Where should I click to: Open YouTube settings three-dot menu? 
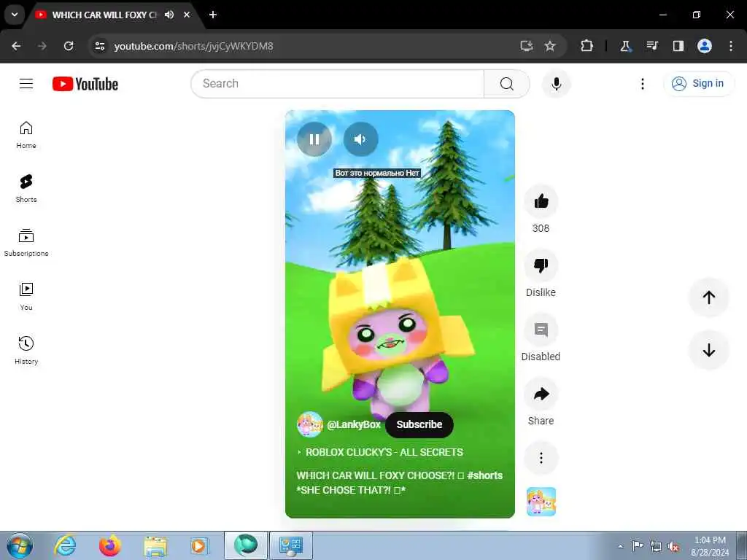point(643,84)
